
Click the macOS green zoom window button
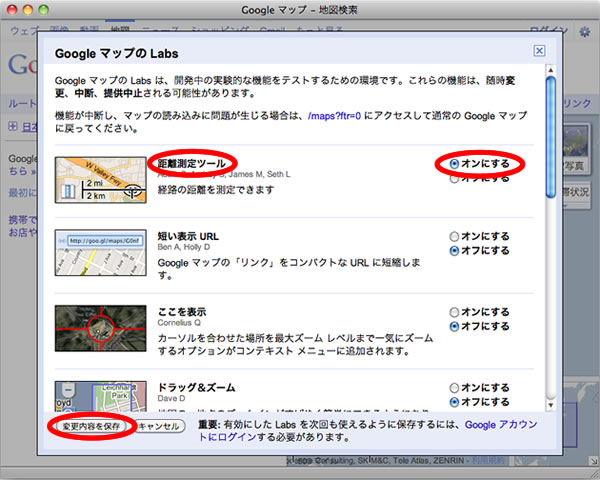pos(44,10)
